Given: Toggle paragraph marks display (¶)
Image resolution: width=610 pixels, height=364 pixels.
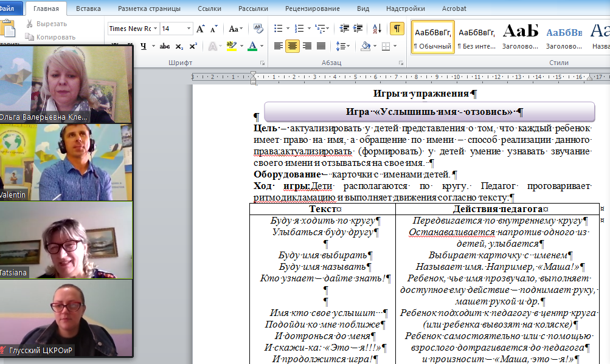Looking at the screenshot, I should point(397,29).
